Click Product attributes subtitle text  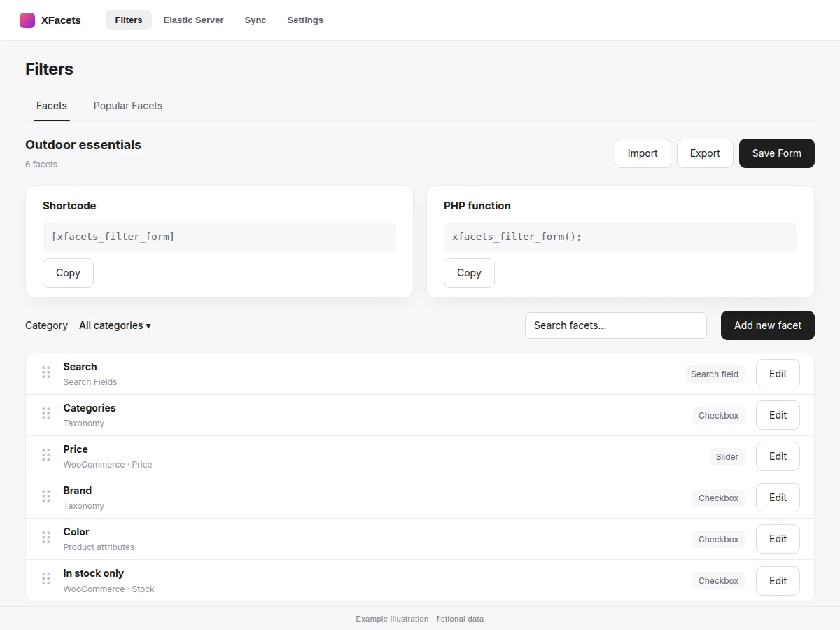point(99,547)
